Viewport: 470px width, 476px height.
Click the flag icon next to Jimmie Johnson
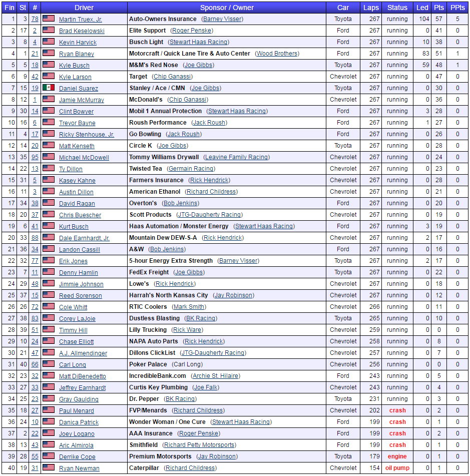pyautogui.click(x=49, y=283)
